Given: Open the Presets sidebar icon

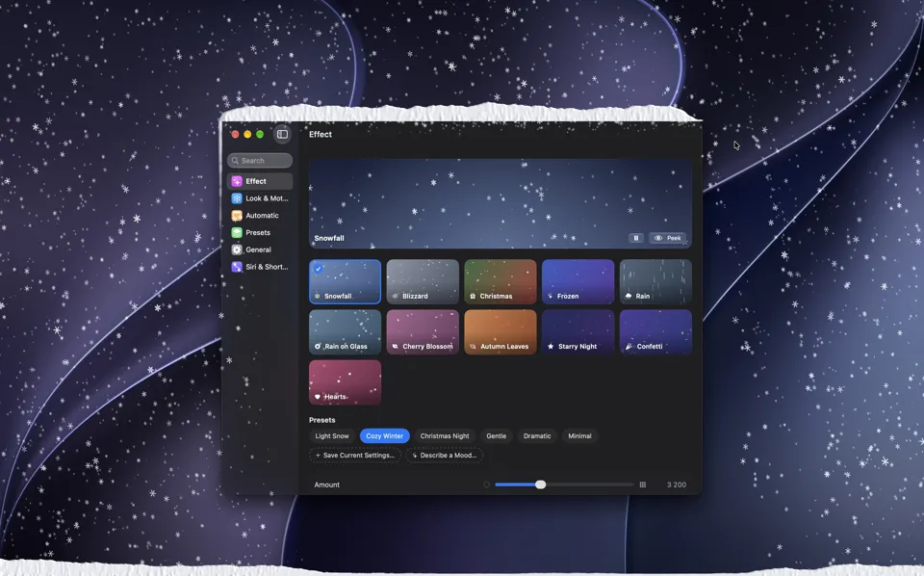Looking at the screenshot, I should 237,232.
